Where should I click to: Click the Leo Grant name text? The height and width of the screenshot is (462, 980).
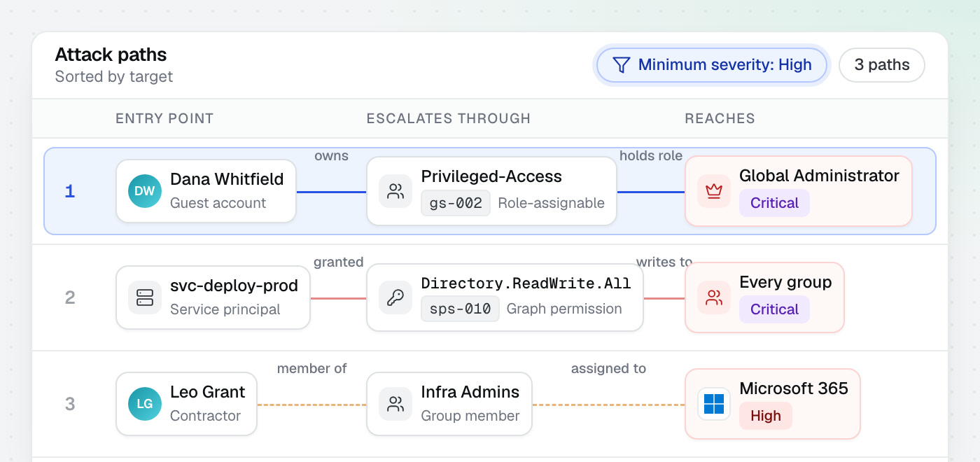pos(208,392)
